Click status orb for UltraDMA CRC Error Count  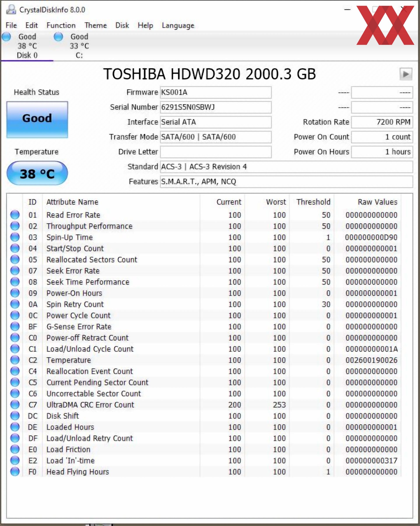point(15,405)
